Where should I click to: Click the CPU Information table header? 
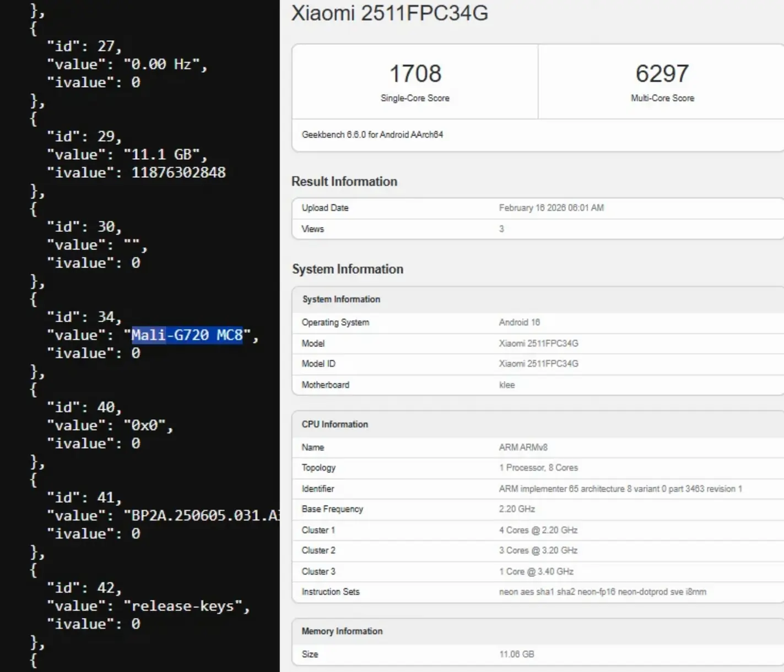[x=334, y=424]
